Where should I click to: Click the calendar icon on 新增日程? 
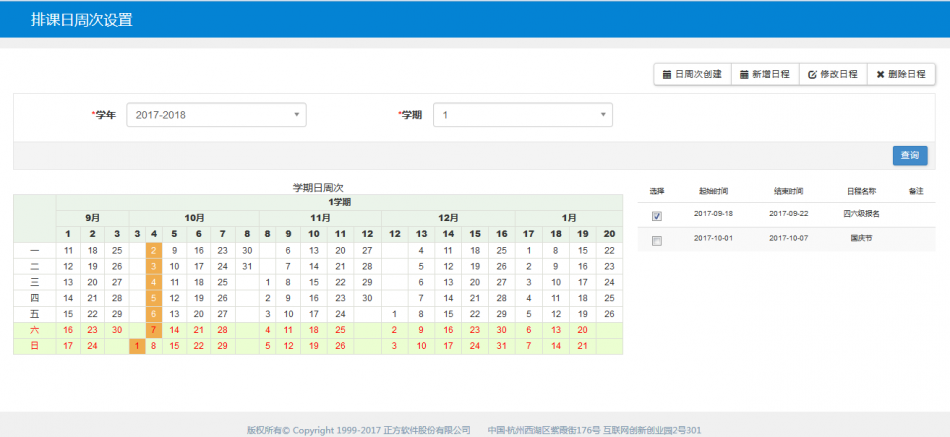click(x=745, y=74)
